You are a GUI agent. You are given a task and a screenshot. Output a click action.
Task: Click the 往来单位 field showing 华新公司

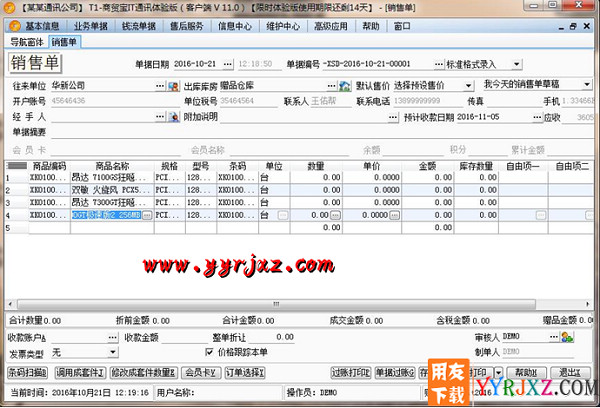(x=103, y=85)
